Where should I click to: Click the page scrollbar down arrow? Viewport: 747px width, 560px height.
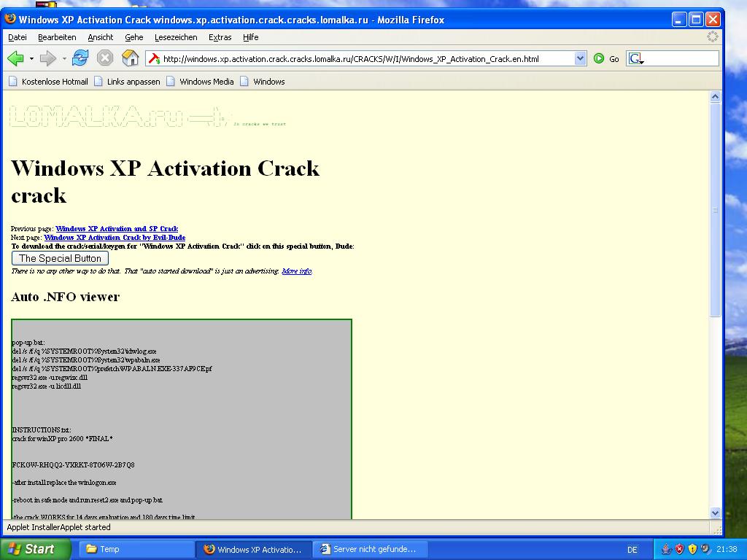click(715, 513)
